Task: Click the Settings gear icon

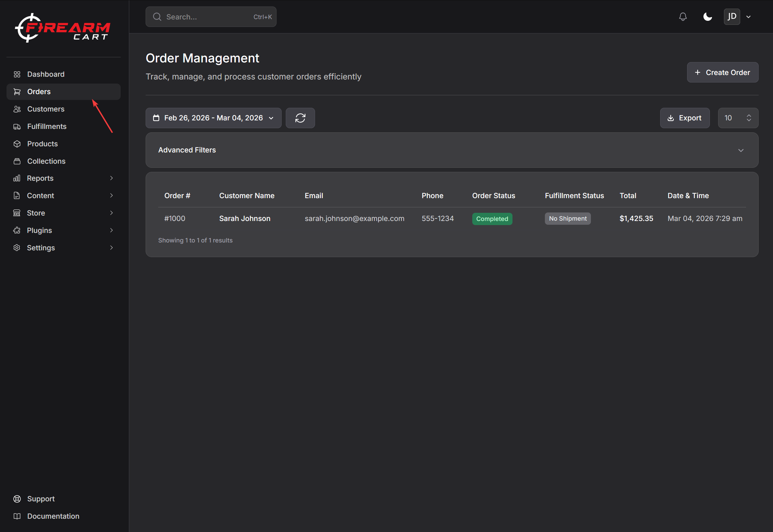Action: tap(17, 248)
